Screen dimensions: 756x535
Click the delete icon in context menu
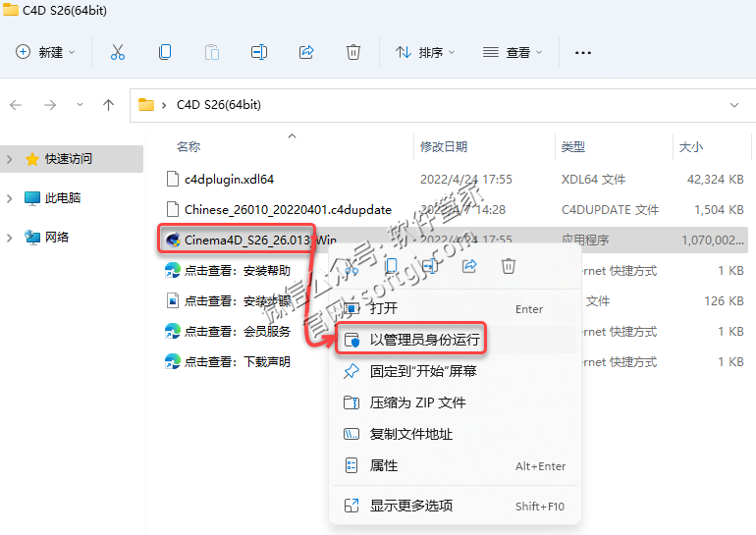coord(509,265)
